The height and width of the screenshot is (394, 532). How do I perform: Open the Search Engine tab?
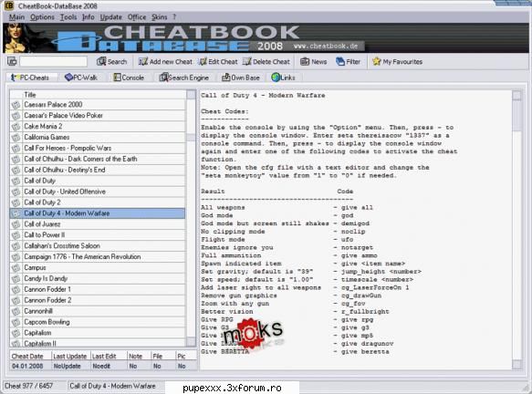pos(184,78)
